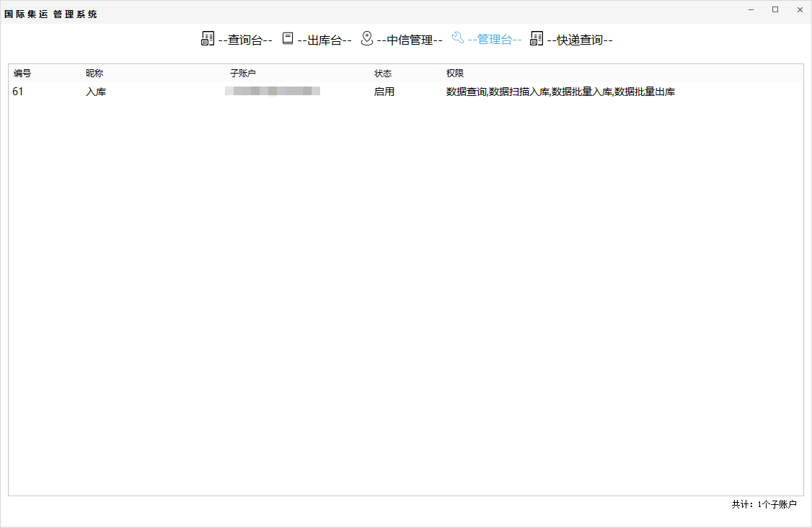Click the 中信管理 location pin icon

coord(366,38)
